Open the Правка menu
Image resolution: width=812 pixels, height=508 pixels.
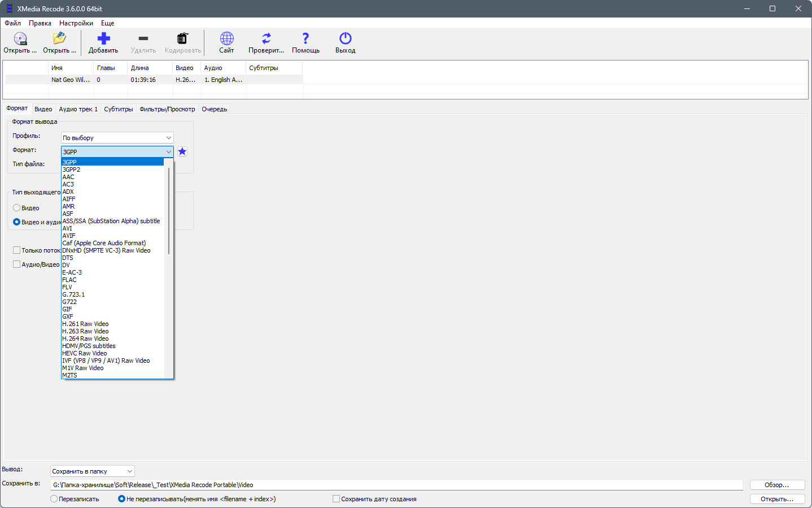[40, 23]
